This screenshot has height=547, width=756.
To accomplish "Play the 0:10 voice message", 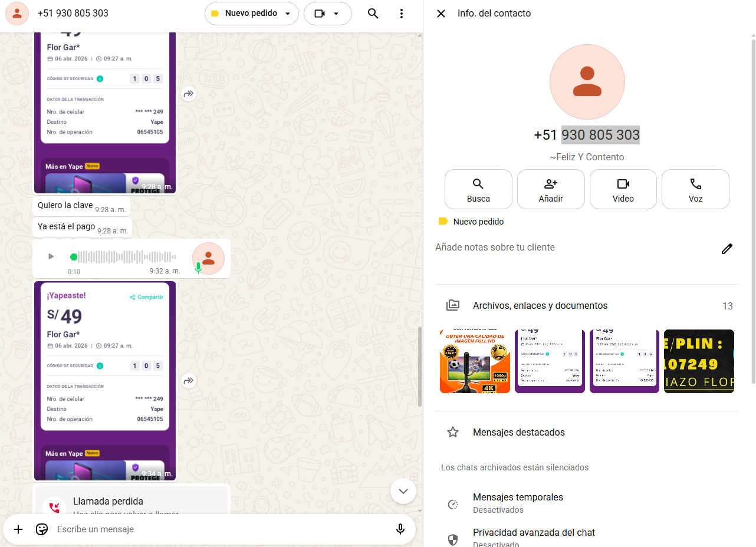I will click(x=51, y=256).
